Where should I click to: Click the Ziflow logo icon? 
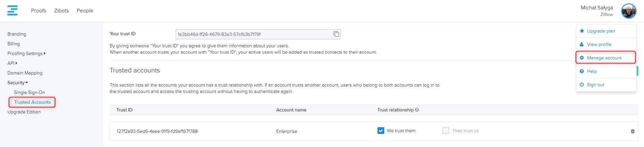pyautogui.click(x=12, y=10)
